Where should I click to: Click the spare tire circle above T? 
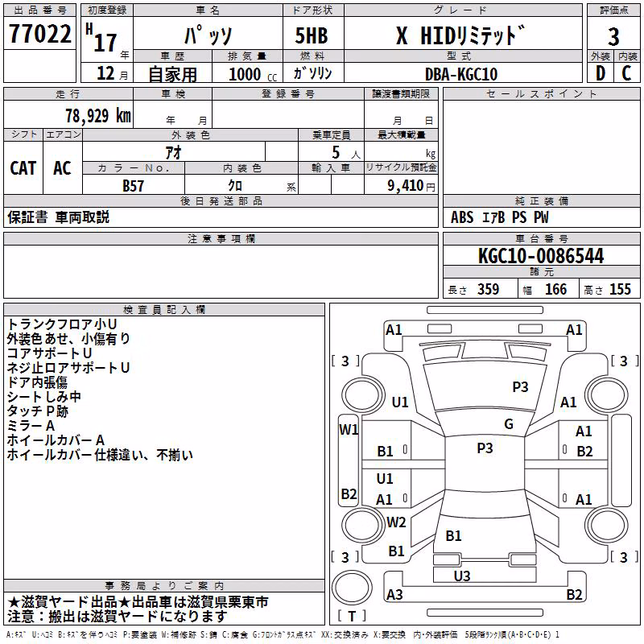(x=352, y=588)
